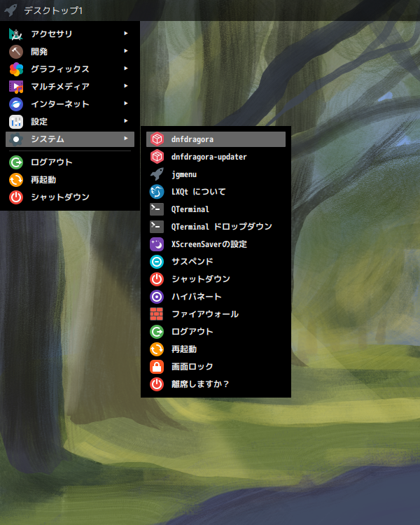Expand the アクセサリ submenu arrow
Image resolution: width=420 pixels, height=525 pixels.
(126, 34)
